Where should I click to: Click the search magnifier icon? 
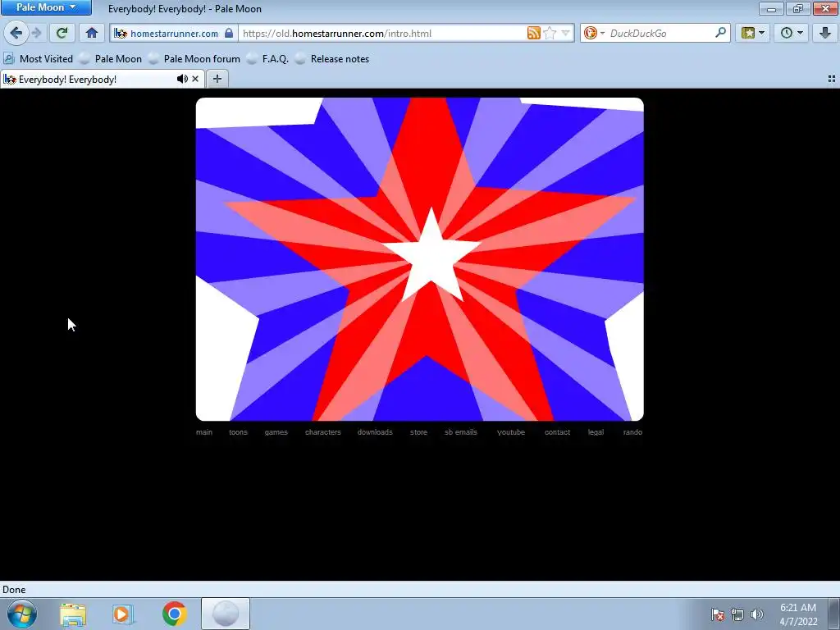coord(720,33)
